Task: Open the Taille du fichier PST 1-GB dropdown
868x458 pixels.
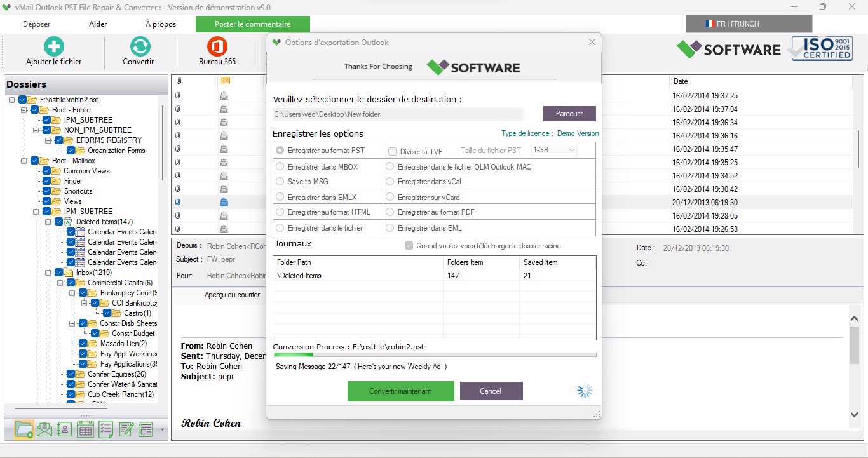Action: coord(553,150)
